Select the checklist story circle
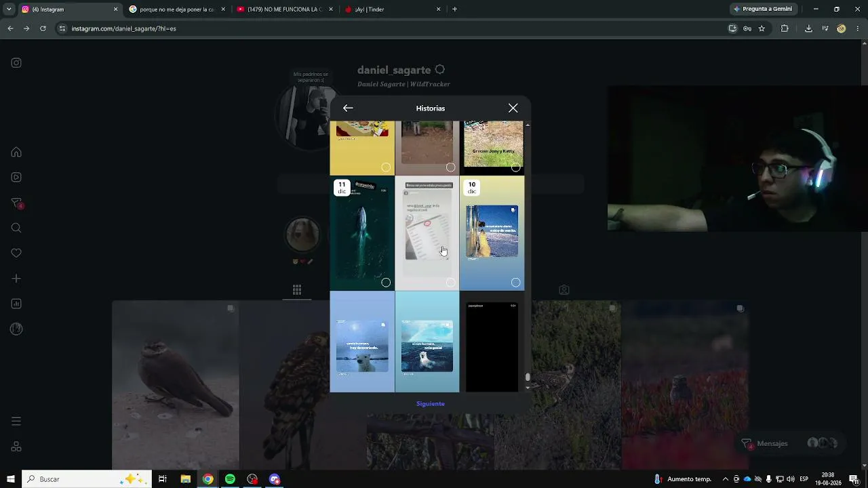 pos(451,283)
